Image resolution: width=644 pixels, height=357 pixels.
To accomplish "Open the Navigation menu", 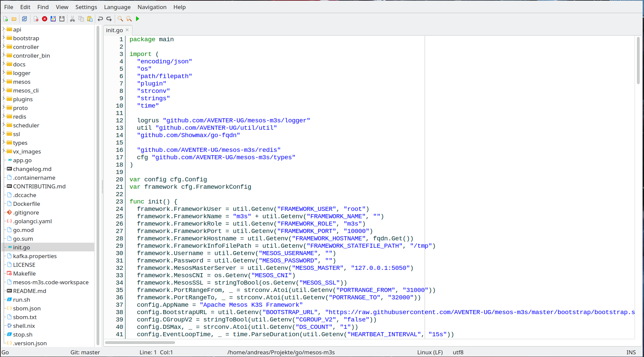I will [x=152, y=7].
